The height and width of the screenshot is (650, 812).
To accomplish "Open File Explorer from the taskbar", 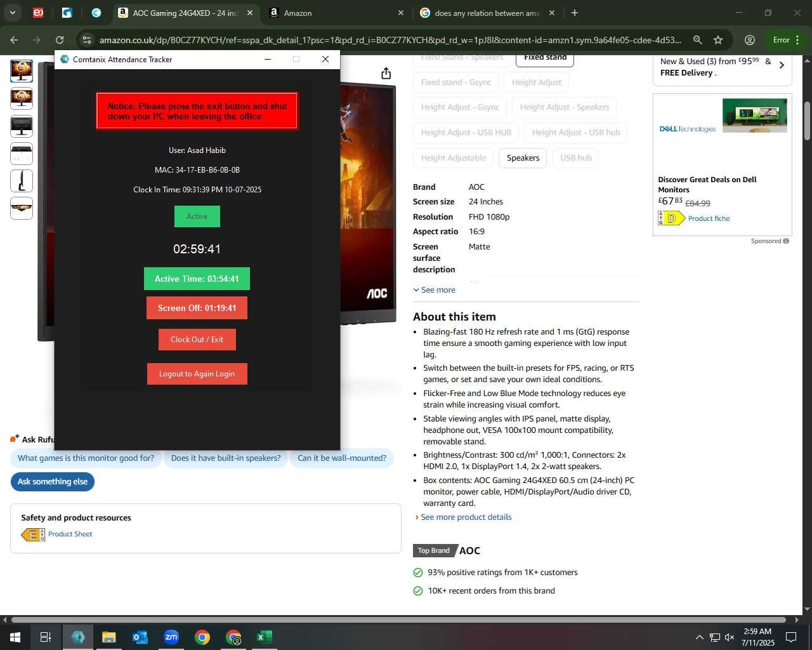I will click(x=109, y=637).
